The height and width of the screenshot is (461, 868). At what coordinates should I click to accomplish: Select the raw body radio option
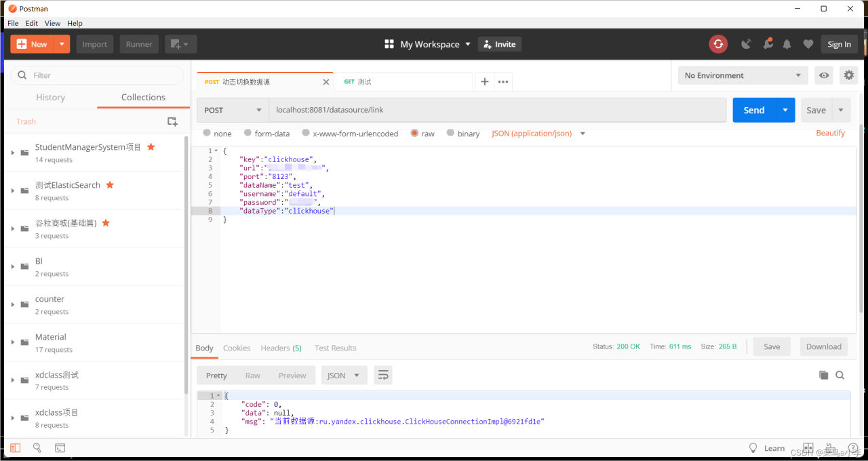(414, 133)
